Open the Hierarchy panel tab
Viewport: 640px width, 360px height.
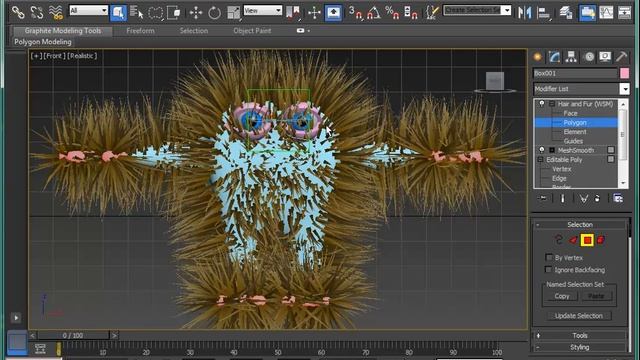point(571,57)
